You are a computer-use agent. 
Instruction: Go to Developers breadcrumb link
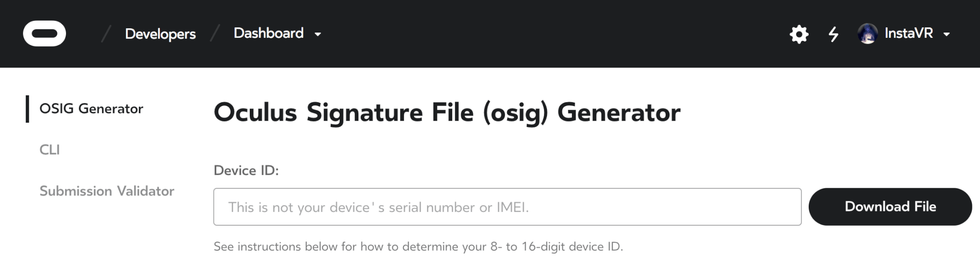160,34
